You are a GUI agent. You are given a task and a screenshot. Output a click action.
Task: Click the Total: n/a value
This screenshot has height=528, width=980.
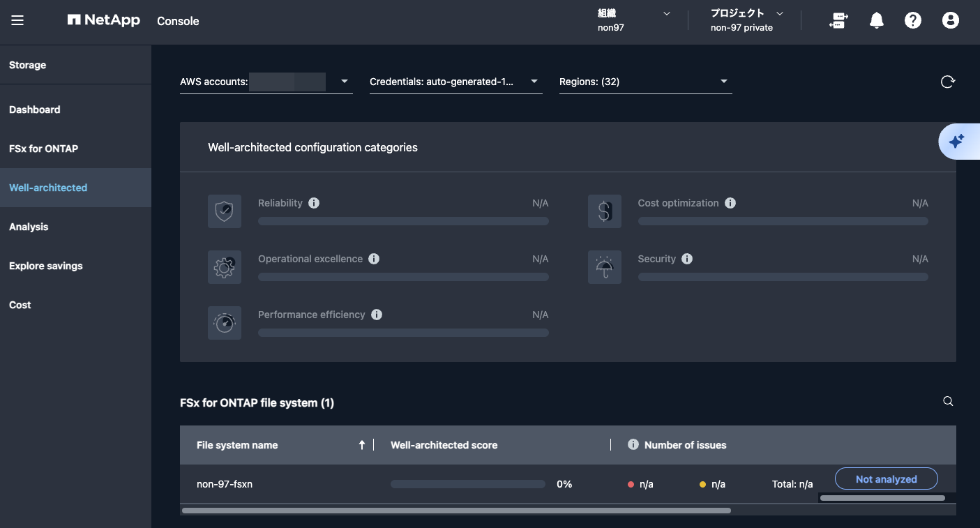(x=792, y=484)
